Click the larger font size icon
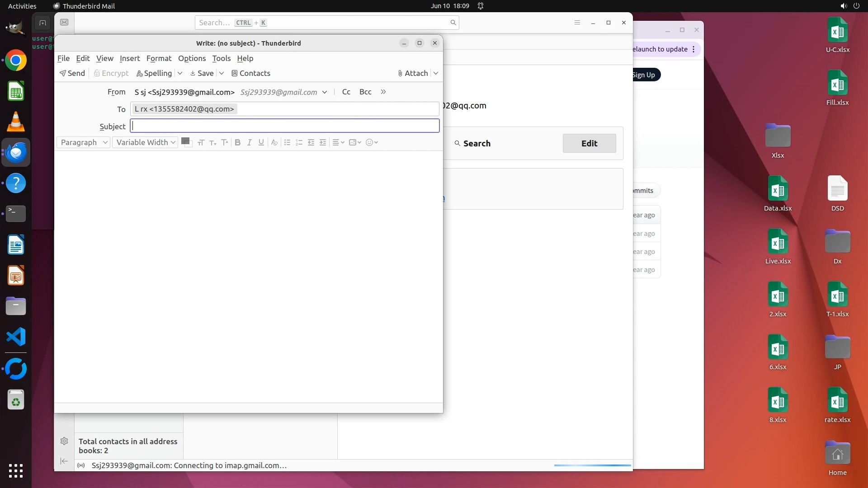868x488 pixels. pyautogui.click(x=225, y=142)
